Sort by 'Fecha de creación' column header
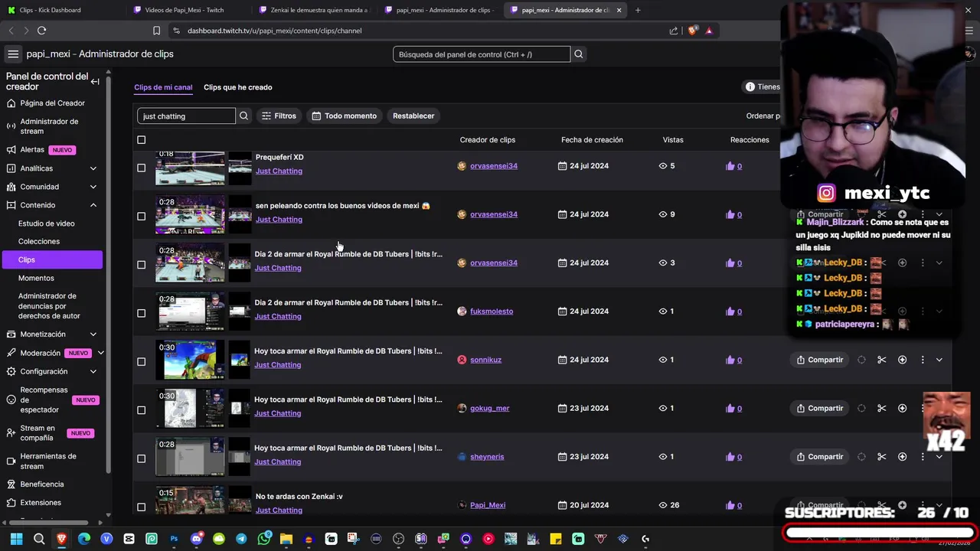980x551 pixels. (592, 140)
